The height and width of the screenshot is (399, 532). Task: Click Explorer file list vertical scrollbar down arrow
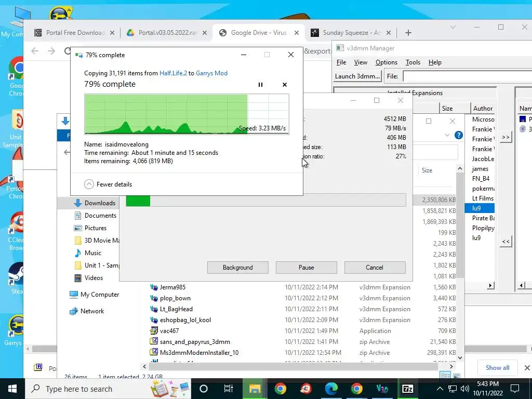(460, 357)
